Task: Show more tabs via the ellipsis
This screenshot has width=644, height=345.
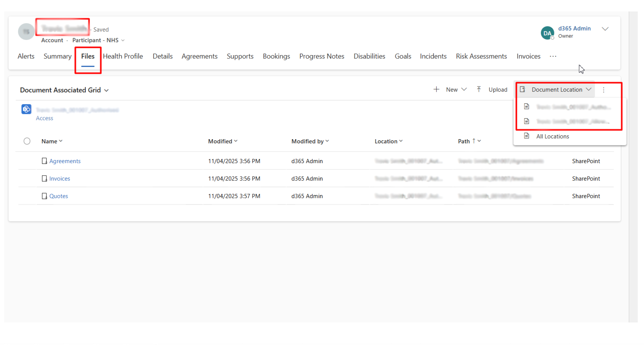Action: click(x=553, y=56)
